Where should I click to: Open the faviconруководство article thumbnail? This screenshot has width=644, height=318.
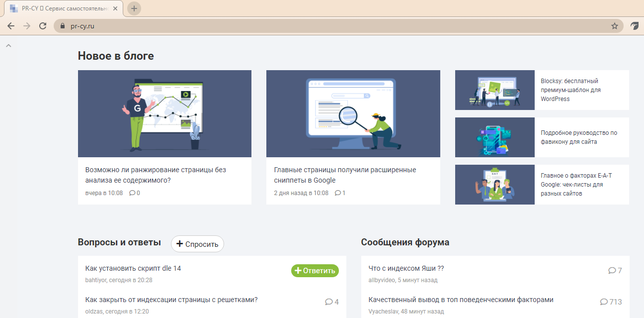[x=494, y=137]
